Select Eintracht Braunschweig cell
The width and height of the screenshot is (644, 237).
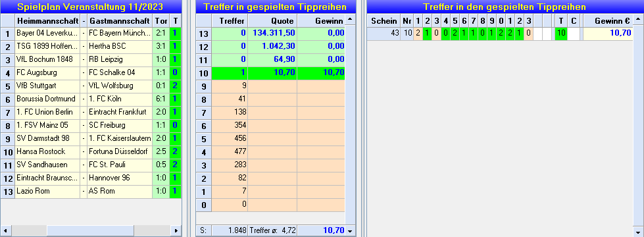point(47,178)
